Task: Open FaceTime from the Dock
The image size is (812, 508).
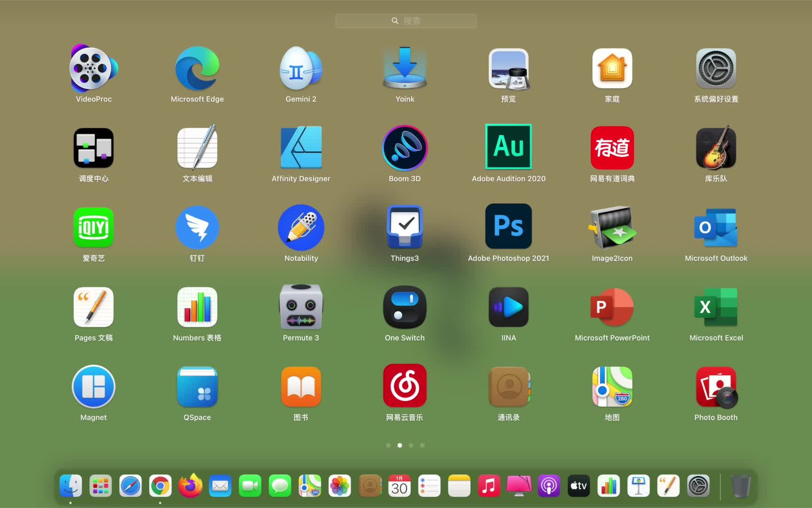Action: 250,486
